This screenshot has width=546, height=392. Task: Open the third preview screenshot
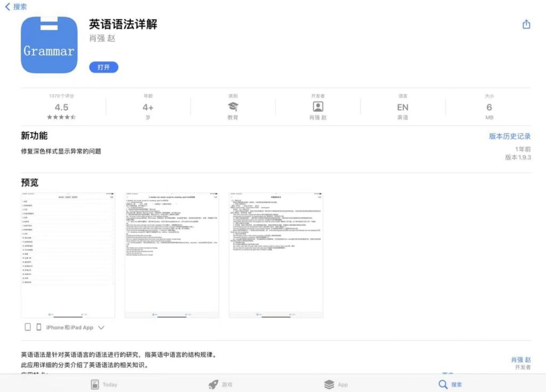pyautogui.click(x=276, y=255)
